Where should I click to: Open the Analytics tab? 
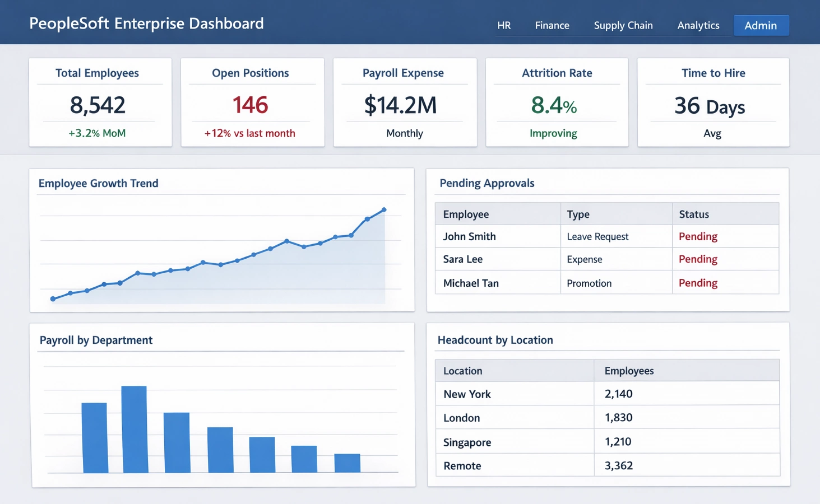[x=698, y=25]
